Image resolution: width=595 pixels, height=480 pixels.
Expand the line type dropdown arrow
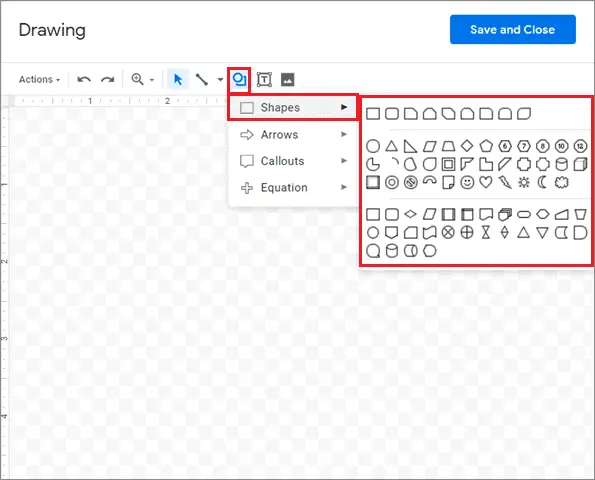pos(220,80)
